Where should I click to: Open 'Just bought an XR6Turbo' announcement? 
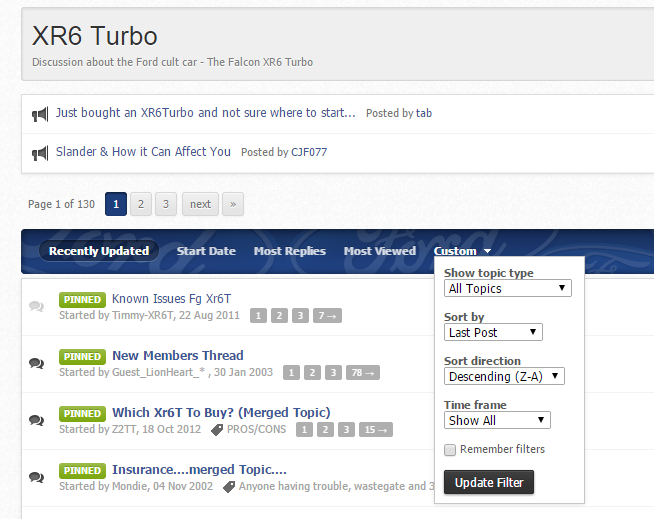click(x=206, y=113)
